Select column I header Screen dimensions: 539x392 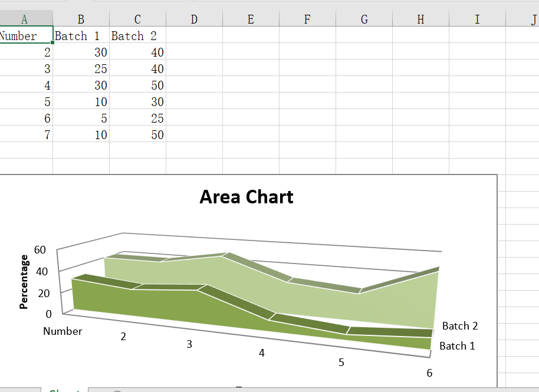(477, 18)
